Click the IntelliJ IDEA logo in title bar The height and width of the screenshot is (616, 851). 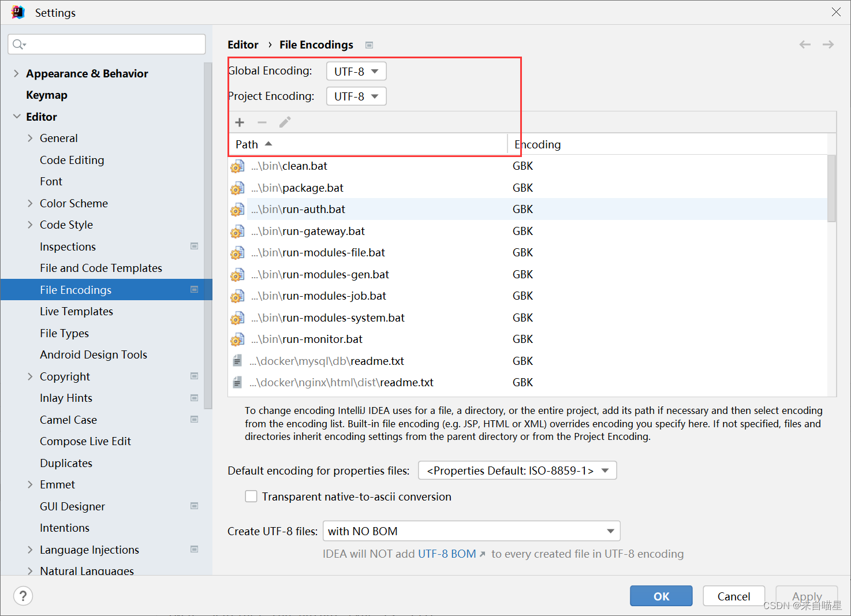click(x=17, y=12)
